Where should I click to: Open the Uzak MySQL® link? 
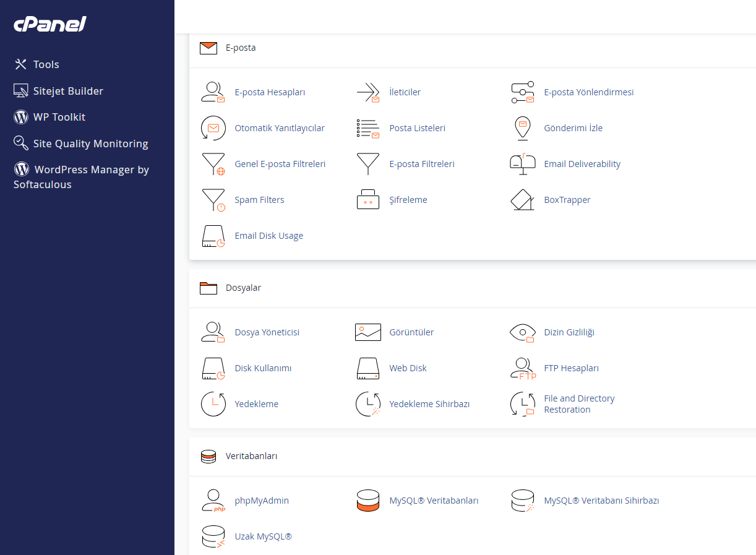pos(264,536)
